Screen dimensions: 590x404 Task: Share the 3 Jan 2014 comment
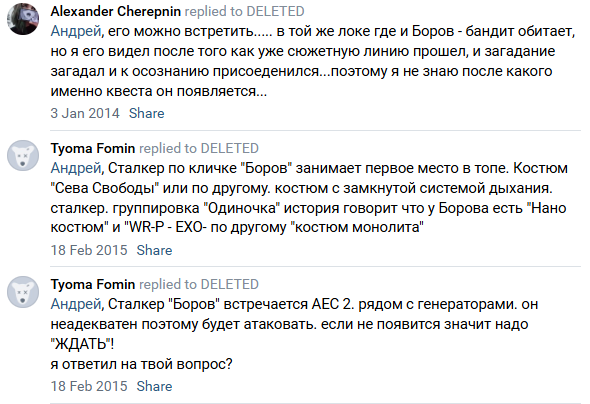(x=146, y=113)
